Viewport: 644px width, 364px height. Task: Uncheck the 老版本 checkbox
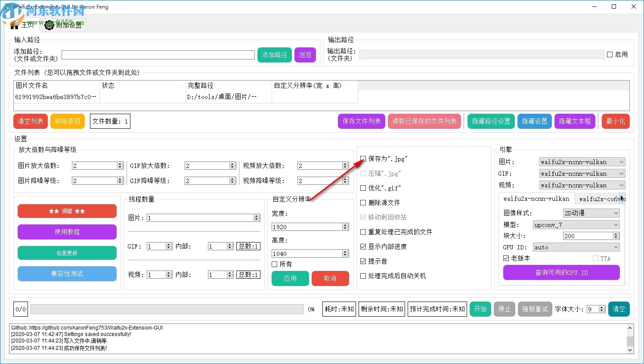[505, 258]
